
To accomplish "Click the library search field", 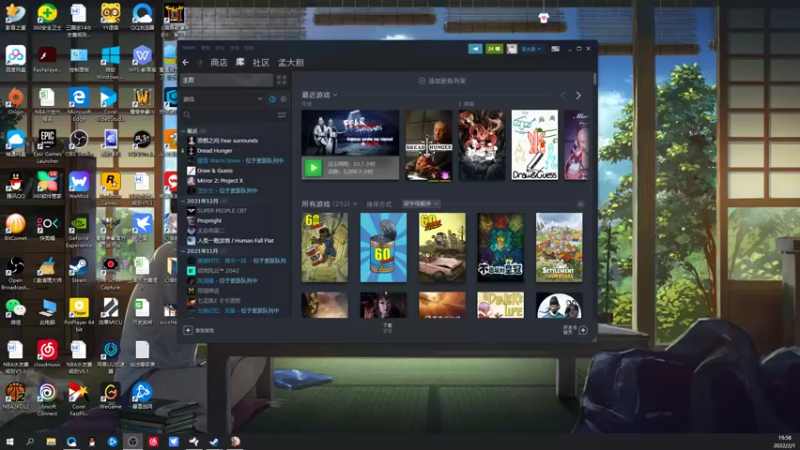I will click(x=228, y=115).
